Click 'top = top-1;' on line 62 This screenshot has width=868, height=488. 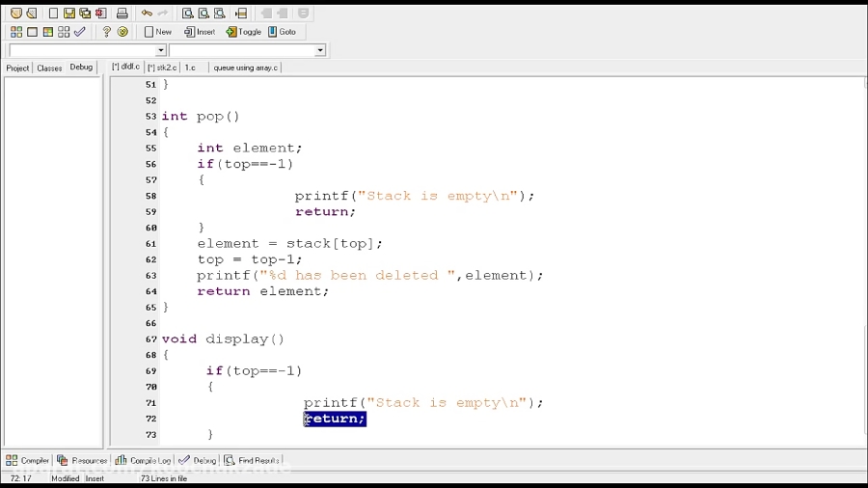[250, 259]
